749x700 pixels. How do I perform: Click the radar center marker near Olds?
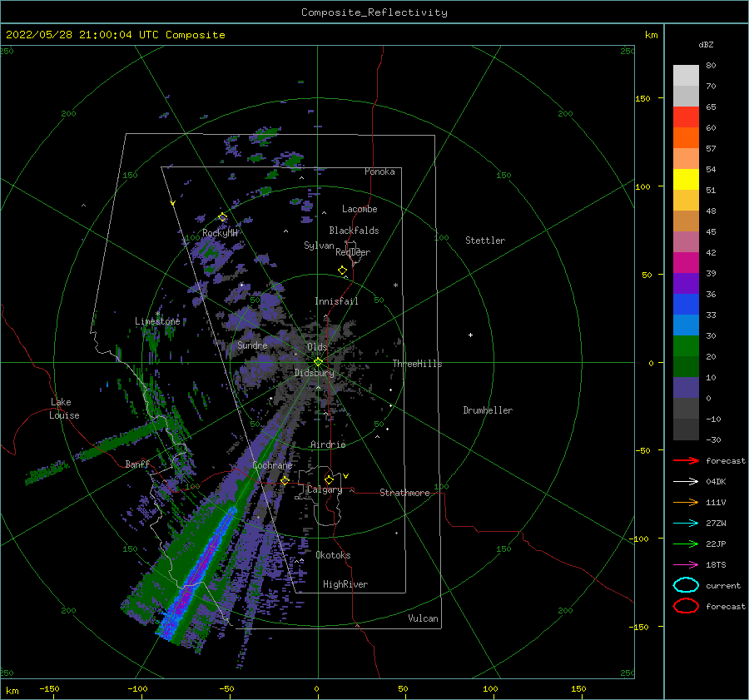pos(318,362)
